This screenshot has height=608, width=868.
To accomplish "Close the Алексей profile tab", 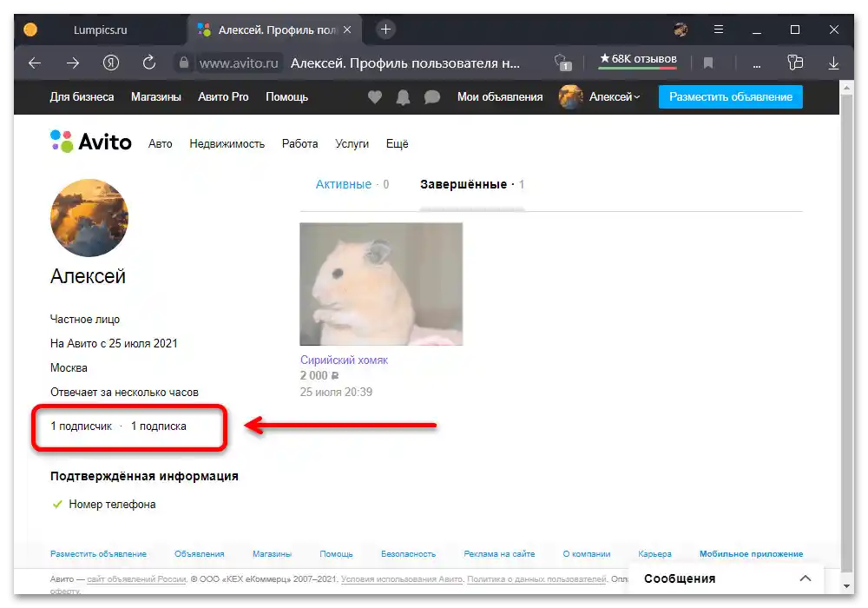I will click(x=347, y=30).
